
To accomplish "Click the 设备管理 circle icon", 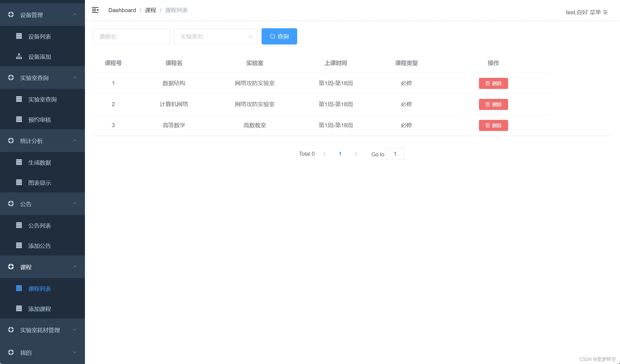I will (x=11, y=15).
